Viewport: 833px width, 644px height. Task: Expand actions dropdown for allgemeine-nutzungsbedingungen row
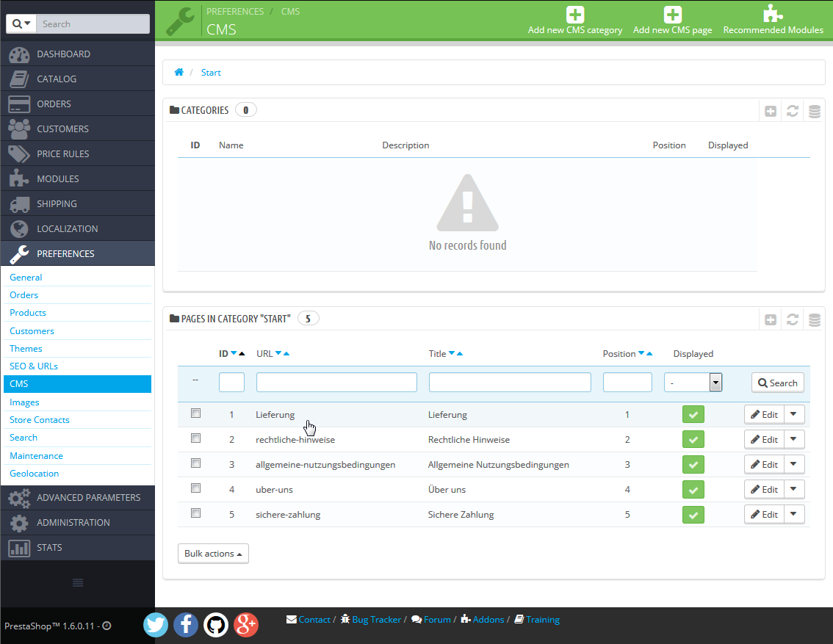pyautogui.click(x=793, y=464)
